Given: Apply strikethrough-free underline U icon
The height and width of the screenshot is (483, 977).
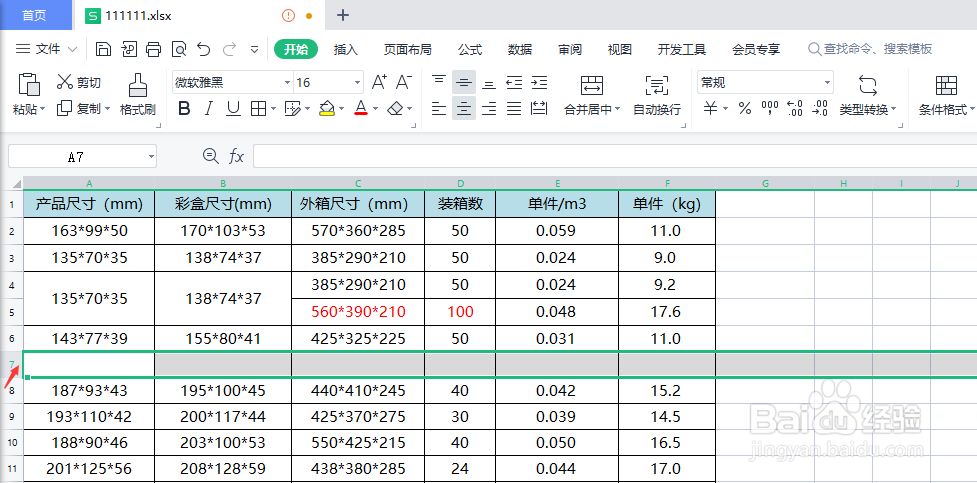Looking at the screenshot, I should (x=233, y=109).
